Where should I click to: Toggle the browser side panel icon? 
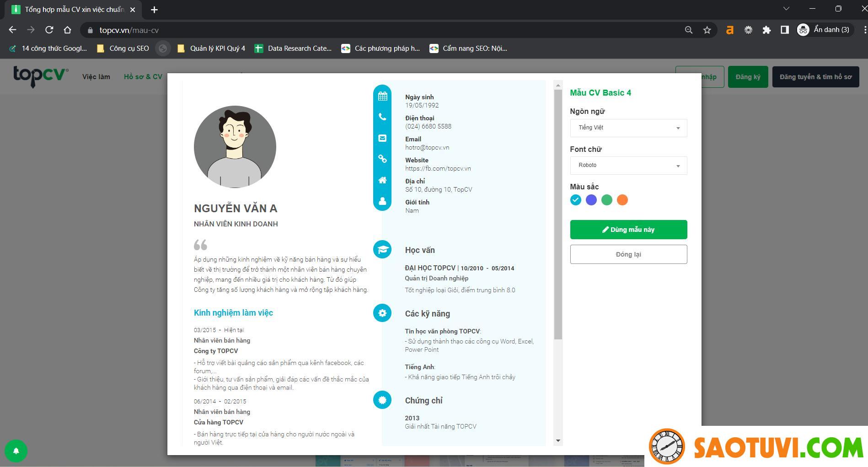(x=785, y=30)
